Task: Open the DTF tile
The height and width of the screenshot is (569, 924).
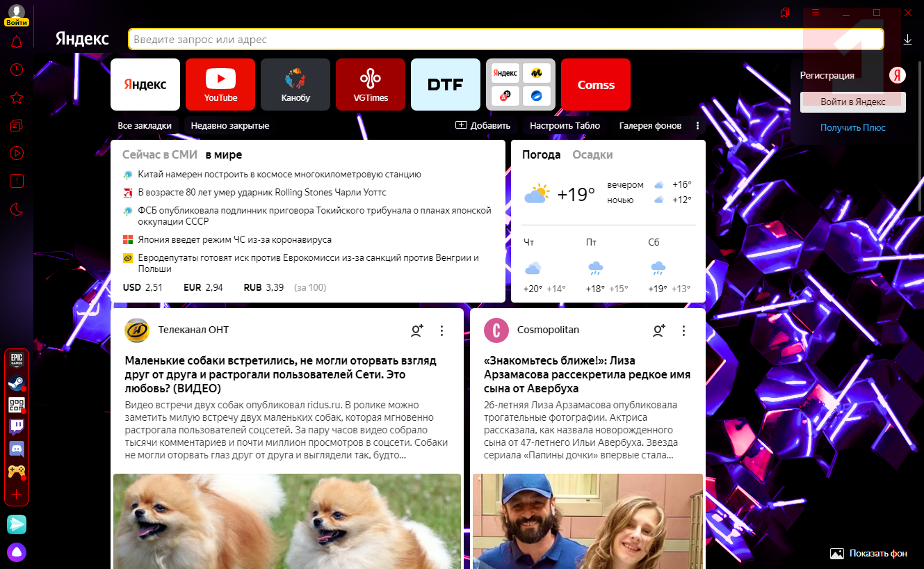Action: (x=446, y=84)
